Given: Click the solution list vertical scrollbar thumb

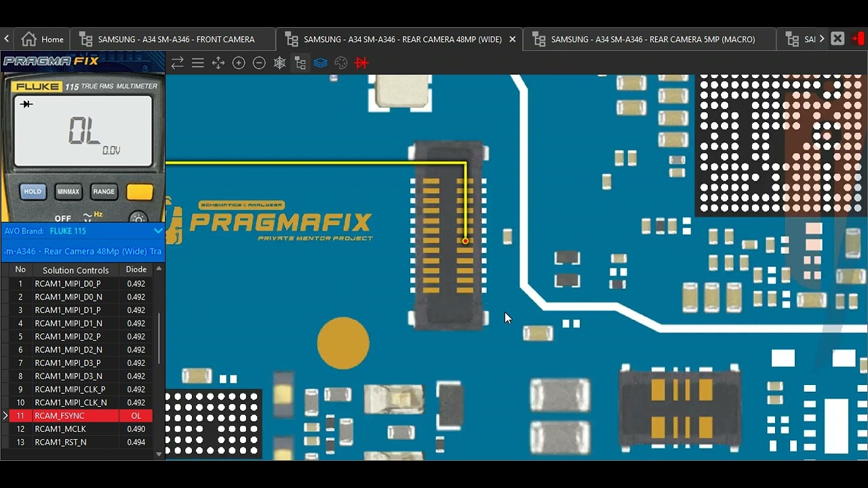Looking at the screenshot, I should tap(159, 339).
